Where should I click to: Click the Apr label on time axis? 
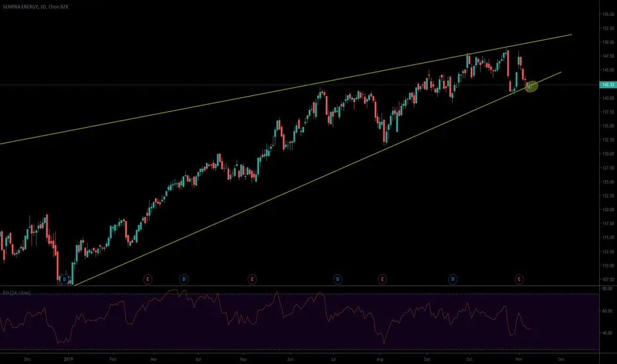pos(199,359)
